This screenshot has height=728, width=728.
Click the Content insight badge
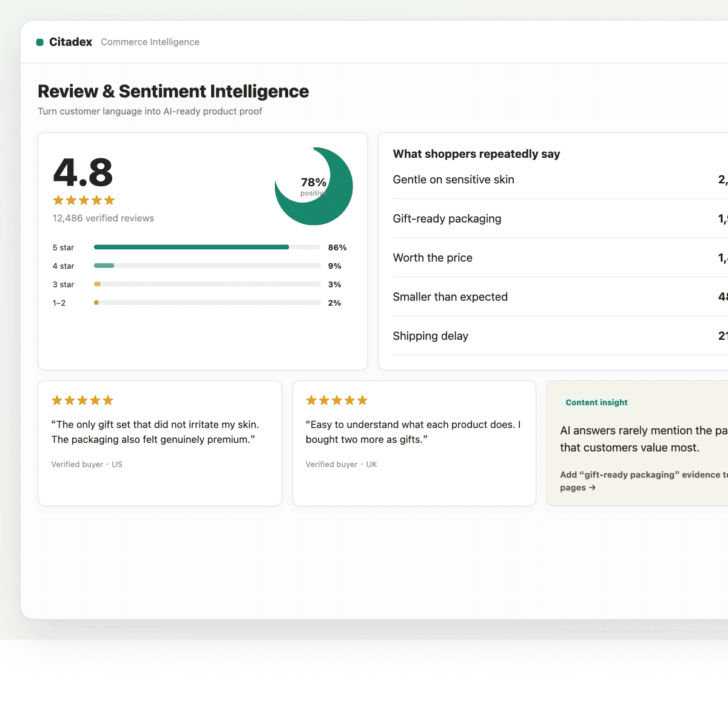click(x=596, y=402)
